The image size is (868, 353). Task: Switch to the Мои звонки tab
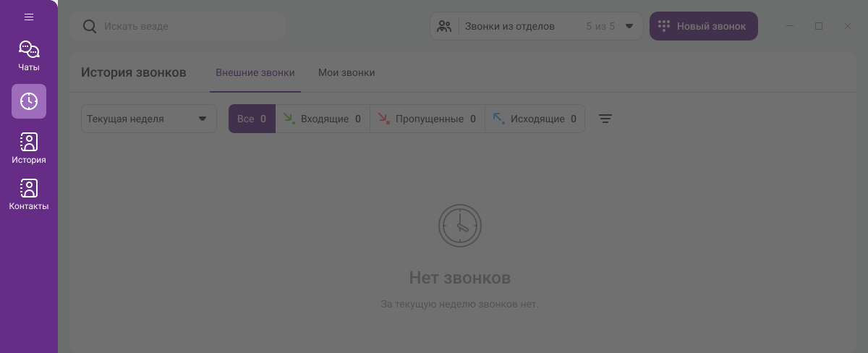[x=346, y=72]
